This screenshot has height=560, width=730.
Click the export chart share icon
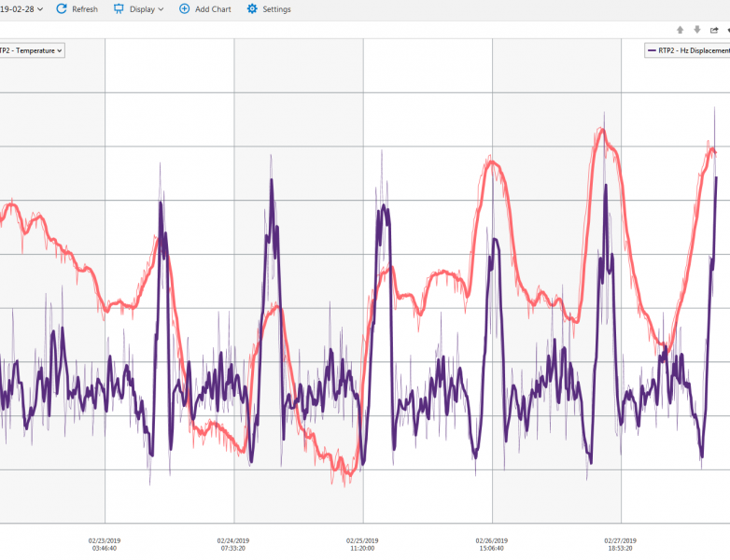pyautogui.click(x=714, y=30)
